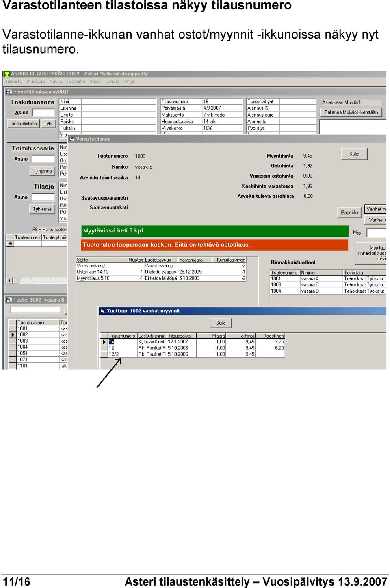The width and height of the screenshot is (390, 588).
Task: Open the Muokkaa menu
Action: [36, 82]
